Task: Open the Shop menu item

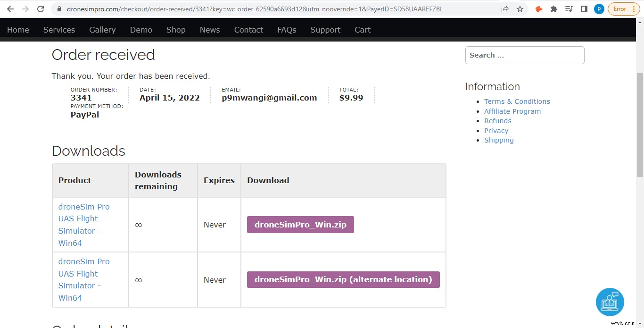Action: click(176, 30)
